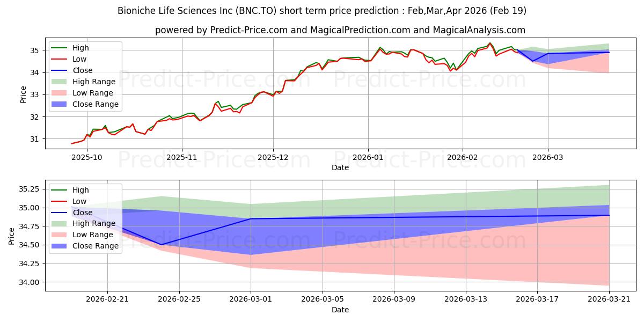
Task: Click the red Low legend line in top chart
Action: click(x=61, y=60)
